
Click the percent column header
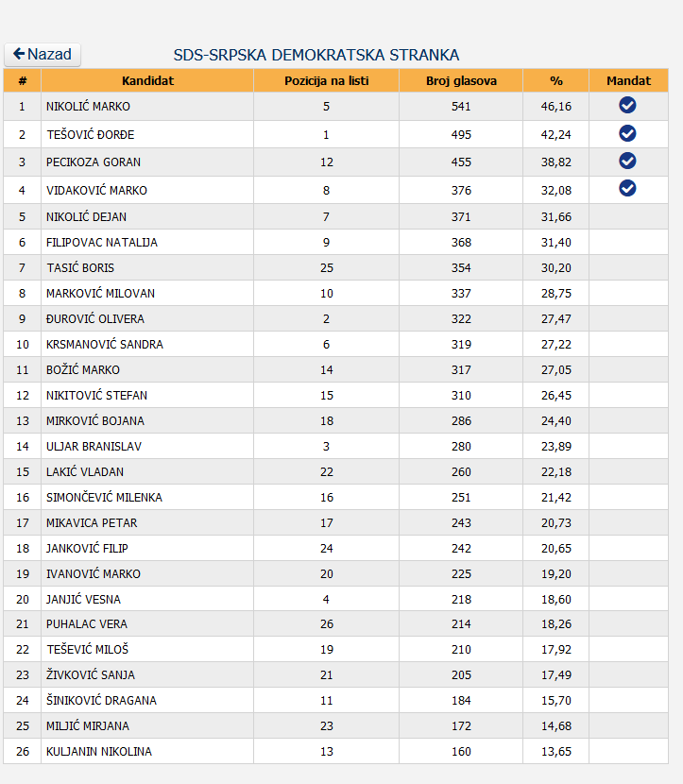tap(556, 81)
